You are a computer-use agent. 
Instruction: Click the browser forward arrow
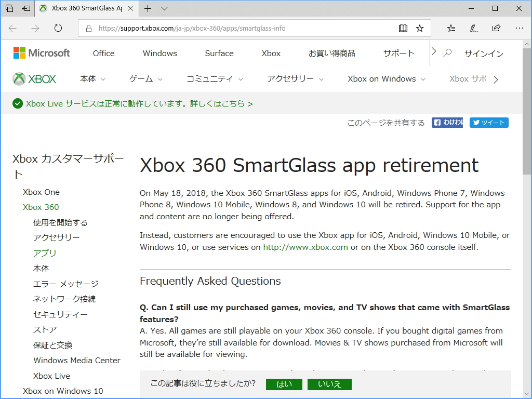[x=35, y=28]
